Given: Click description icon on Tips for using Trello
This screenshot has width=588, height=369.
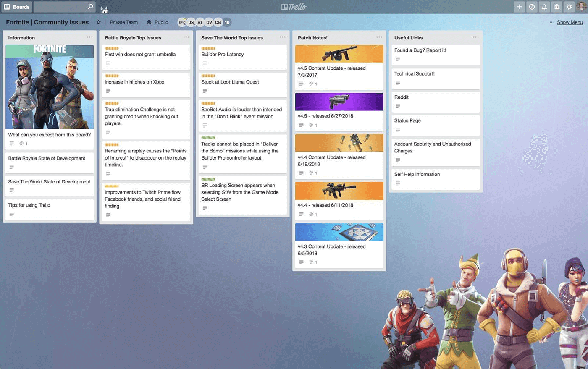Looking at the screenshot, I should coord(11,214).
